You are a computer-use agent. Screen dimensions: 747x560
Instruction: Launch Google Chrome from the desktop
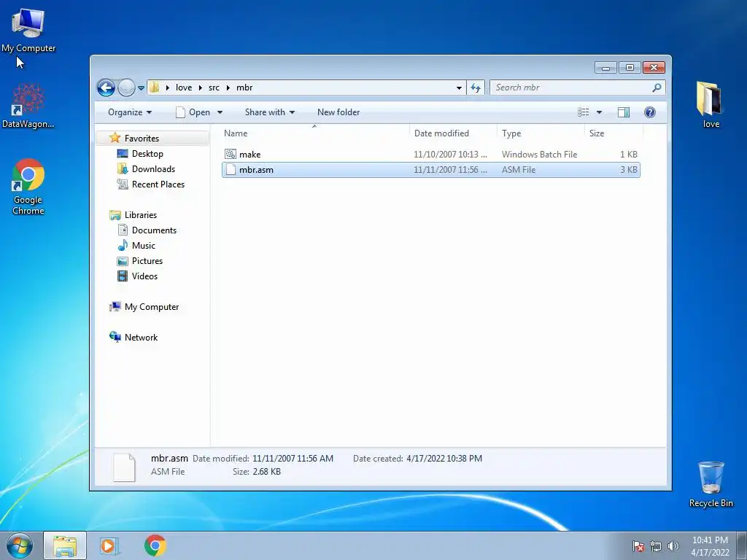pyautogui.click(x=28, y=187)
